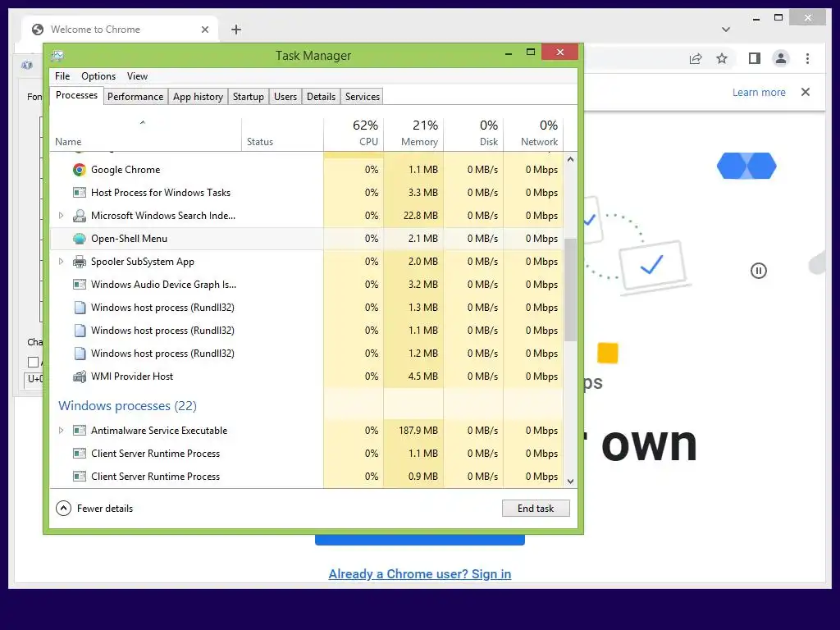Select the first Client Server Runtime Process, 1.1 MB
This screenshot has height=630, width=840.
307,454
